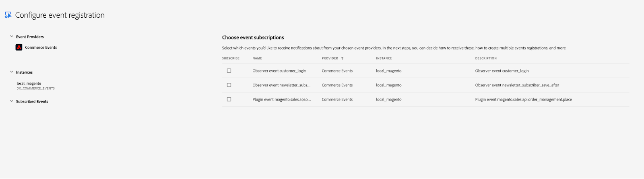
Task: Collapse the Instances section chevron
Action: coord(12,72)
